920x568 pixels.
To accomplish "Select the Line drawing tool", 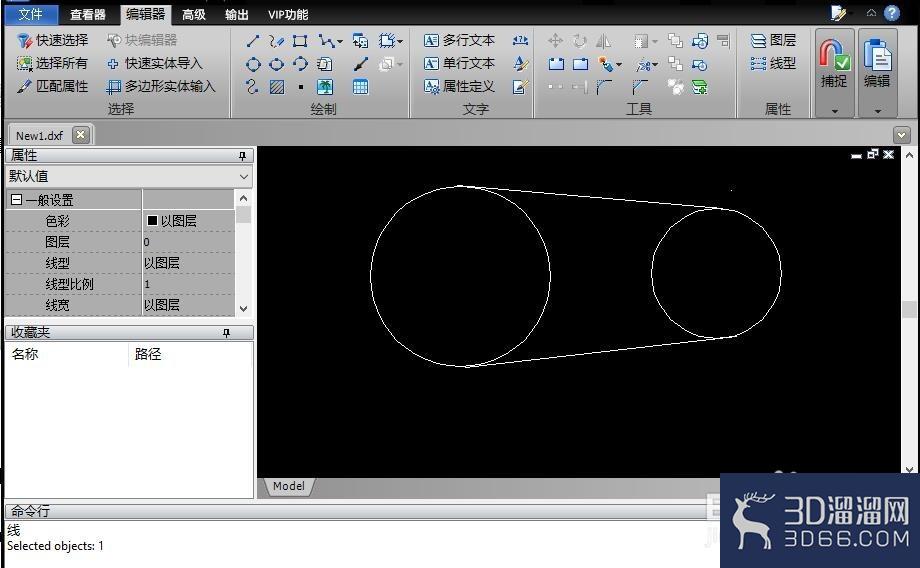I will [253, 40].
